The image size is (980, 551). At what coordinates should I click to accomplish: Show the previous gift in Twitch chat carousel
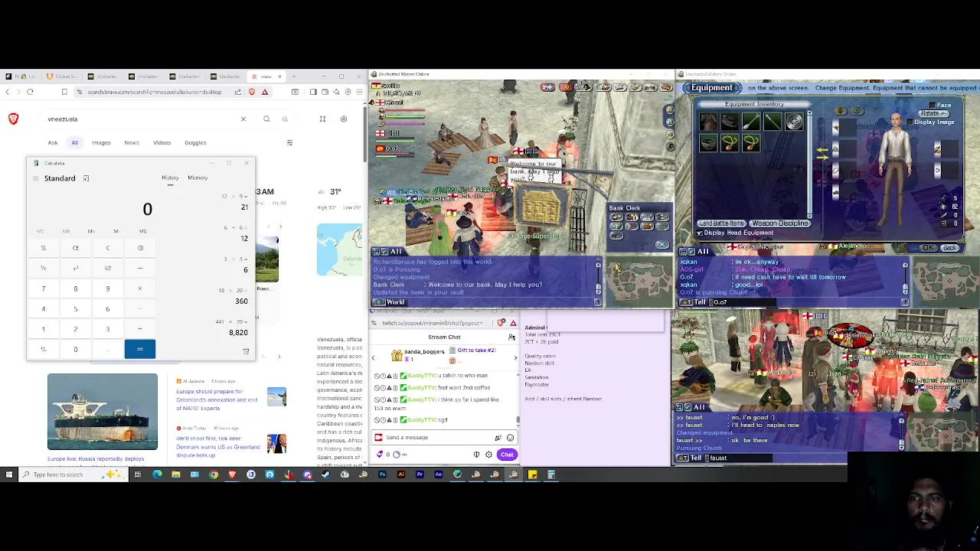click(374, 358)
